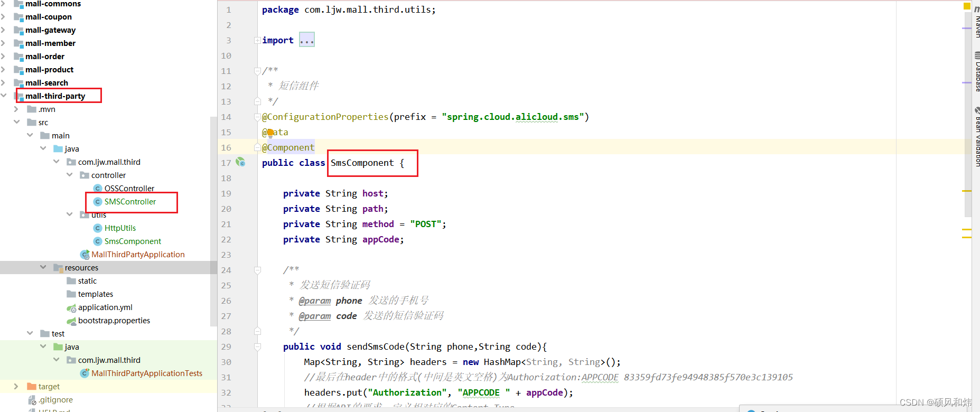Screen dimensions: 980x412
Task: Select the mall-commons module
Action: 53,4
